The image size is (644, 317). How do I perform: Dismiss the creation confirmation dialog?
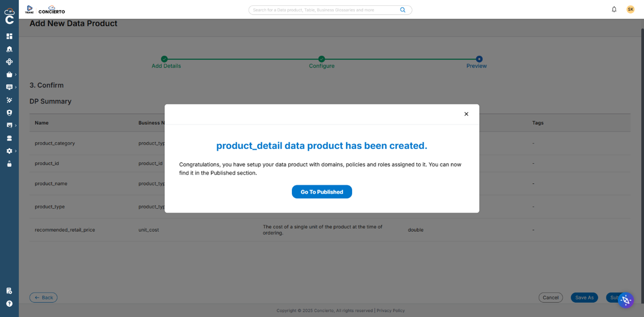466,114
